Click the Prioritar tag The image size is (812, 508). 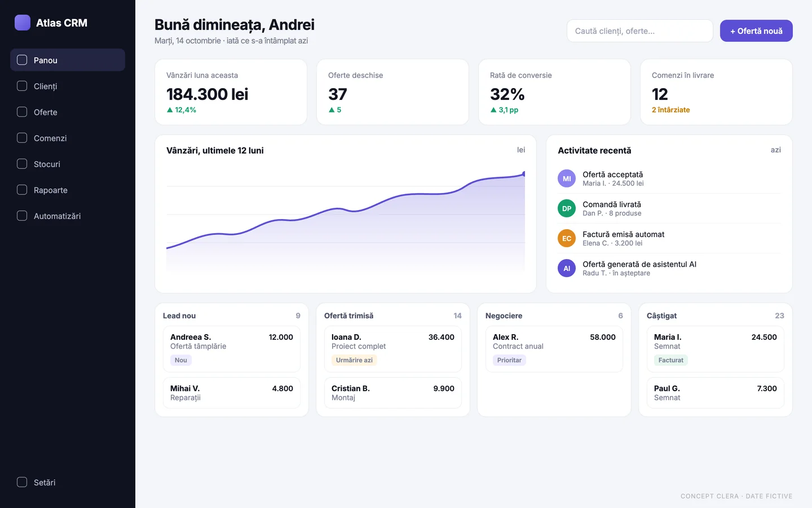coord(509,360)
